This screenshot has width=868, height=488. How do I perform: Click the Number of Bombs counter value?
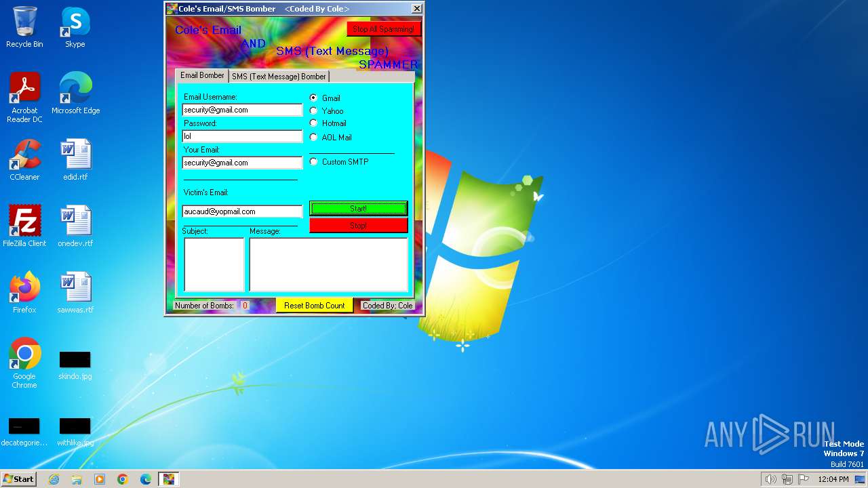(x=245, y=306)
